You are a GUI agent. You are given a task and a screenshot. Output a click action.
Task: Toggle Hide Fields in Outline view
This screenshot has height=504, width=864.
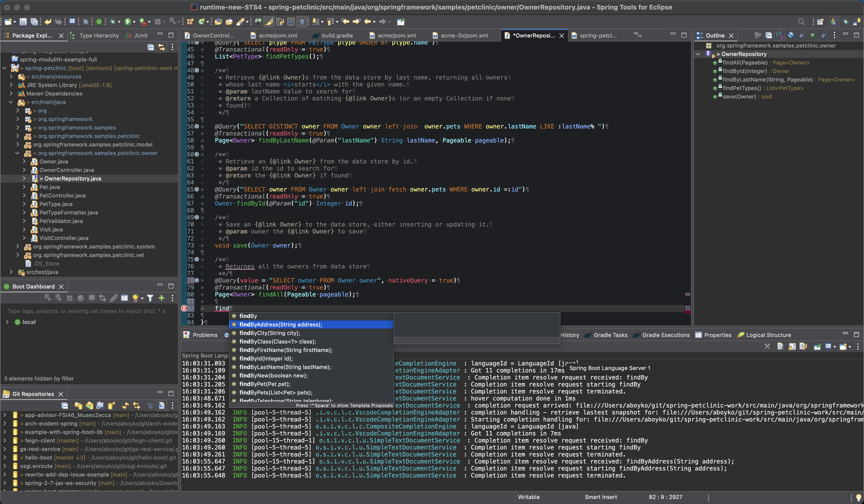(791, 35)
